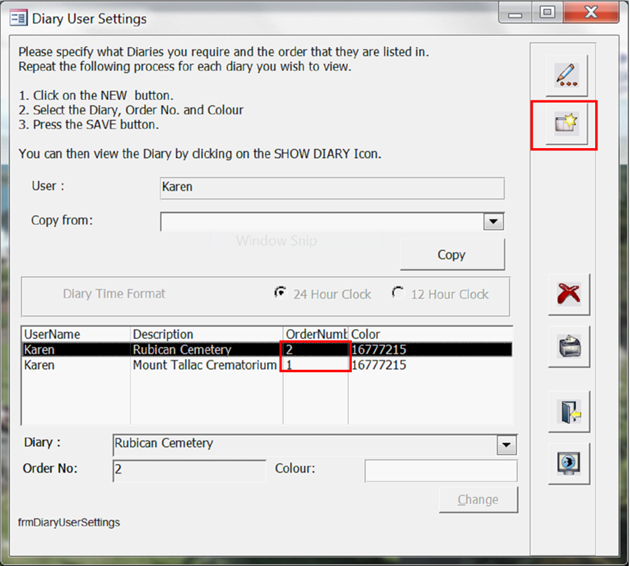Screen dimensions: 630x566
Task: Click the frmDiaryUserSettings label
Action: [69, 522]
